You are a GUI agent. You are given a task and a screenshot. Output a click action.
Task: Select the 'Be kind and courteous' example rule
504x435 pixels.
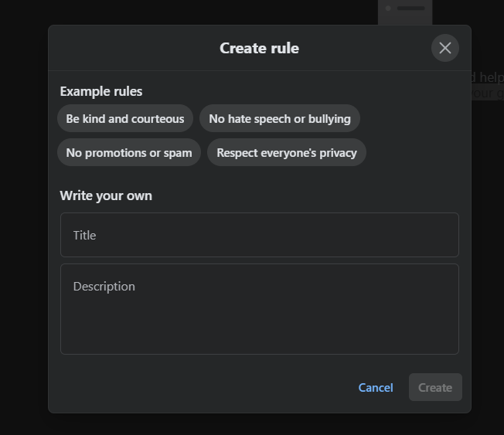(125, 118)
